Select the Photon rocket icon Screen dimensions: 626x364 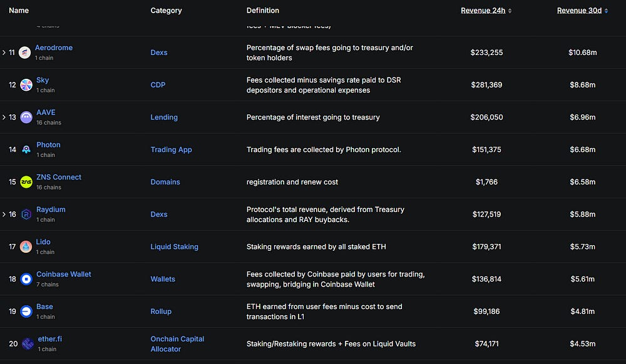coord(26,149)
